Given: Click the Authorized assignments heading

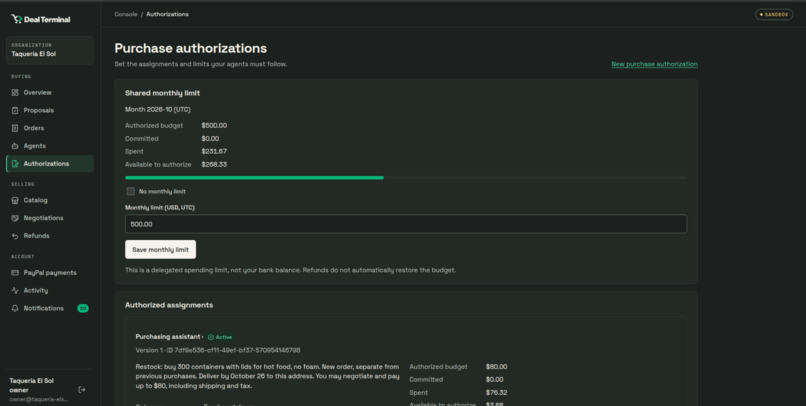Looking at the screenshot, I should 169,305.
